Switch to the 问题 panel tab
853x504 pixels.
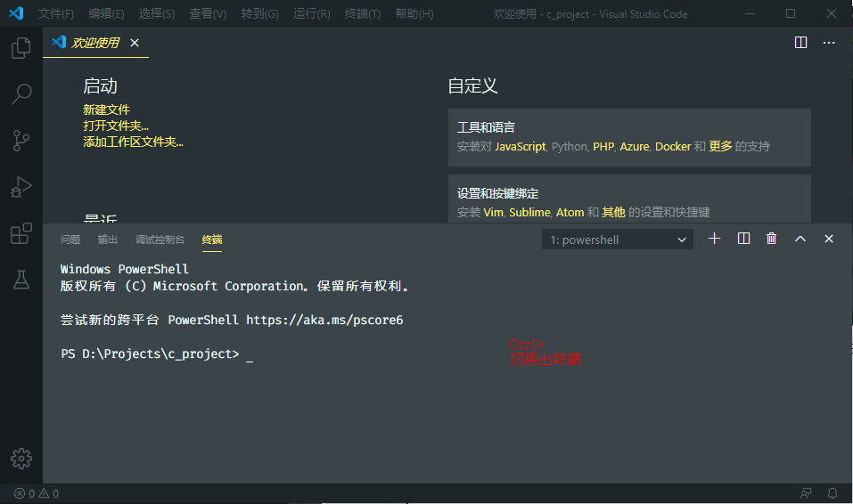[x=70, y=240]
